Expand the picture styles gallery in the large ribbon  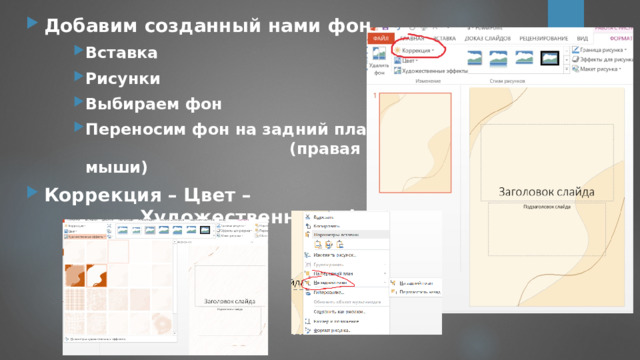pos(567,69)
